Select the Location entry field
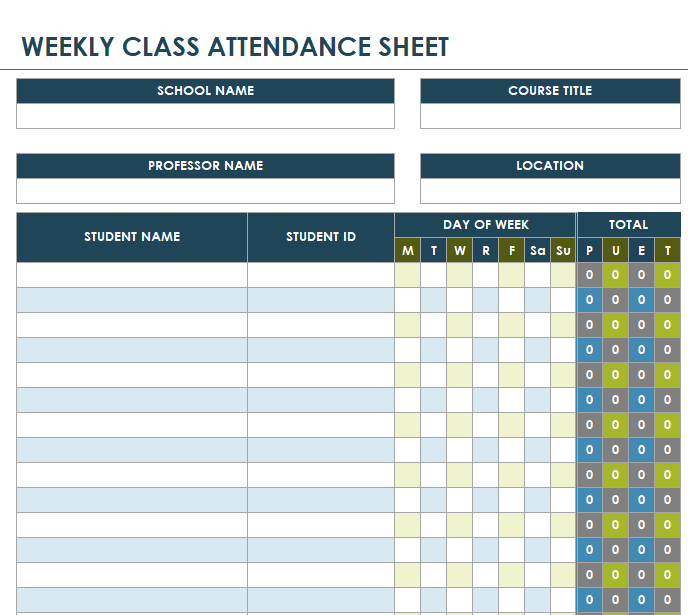Viewport: 688px width, 615px height. pos(550,191)
